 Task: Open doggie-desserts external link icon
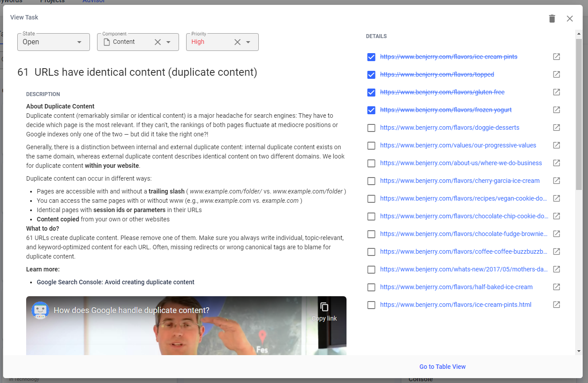557,128
